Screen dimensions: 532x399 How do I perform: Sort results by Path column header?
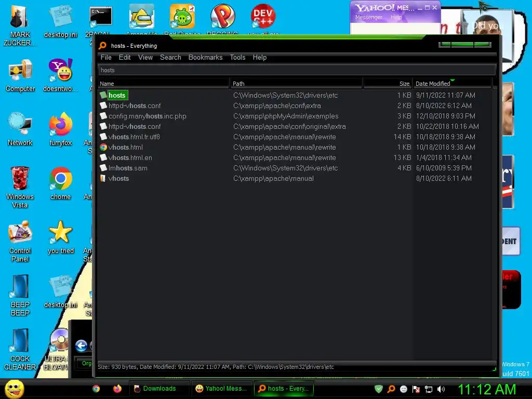296,84
